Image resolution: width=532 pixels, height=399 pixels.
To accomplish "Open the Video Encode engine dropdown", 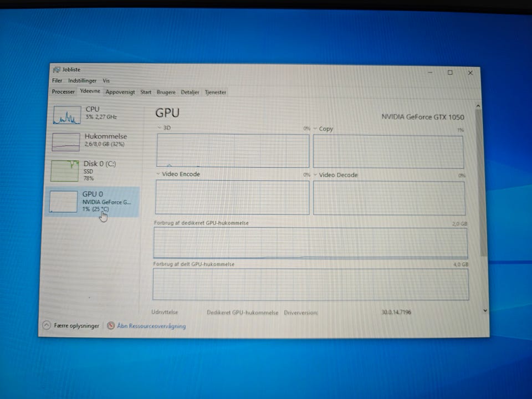I will tap(158, 173).
